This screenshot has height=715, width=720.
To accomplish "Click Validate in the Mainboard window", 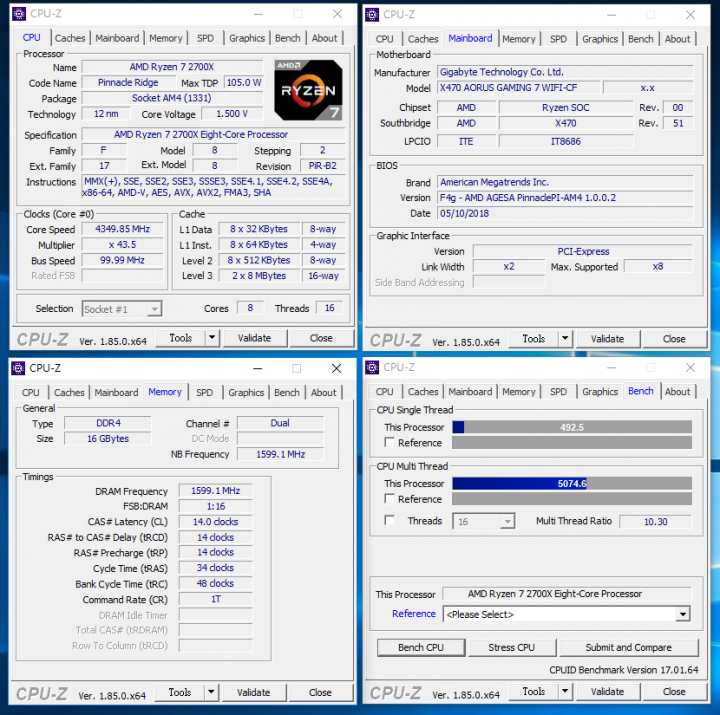I will coord(607,339).
